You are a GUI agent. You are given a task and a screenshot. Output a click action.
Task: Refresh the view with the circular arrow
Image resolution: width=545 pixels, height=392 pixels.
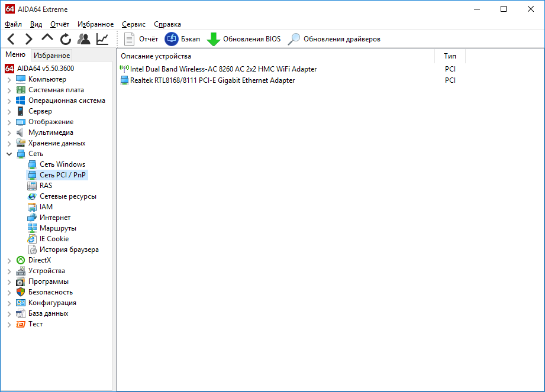(65, 39)
